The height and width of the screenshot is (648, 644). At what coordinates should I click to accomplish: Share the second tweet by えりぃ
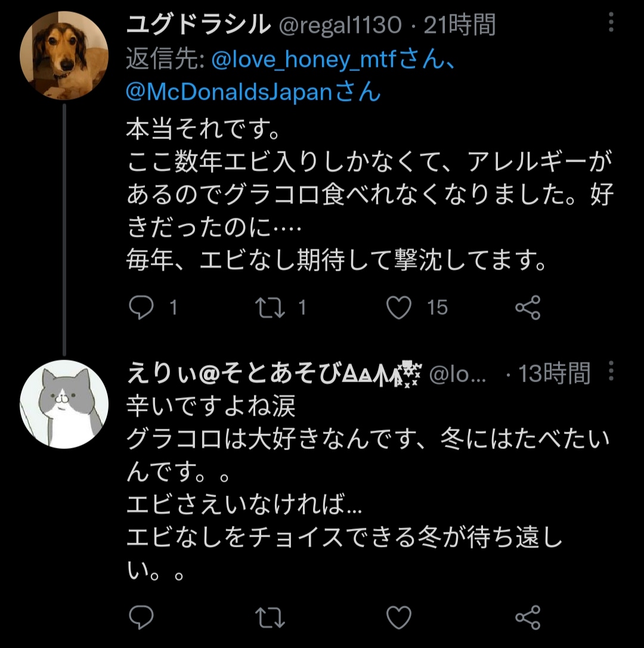click(x=528, y=616)
